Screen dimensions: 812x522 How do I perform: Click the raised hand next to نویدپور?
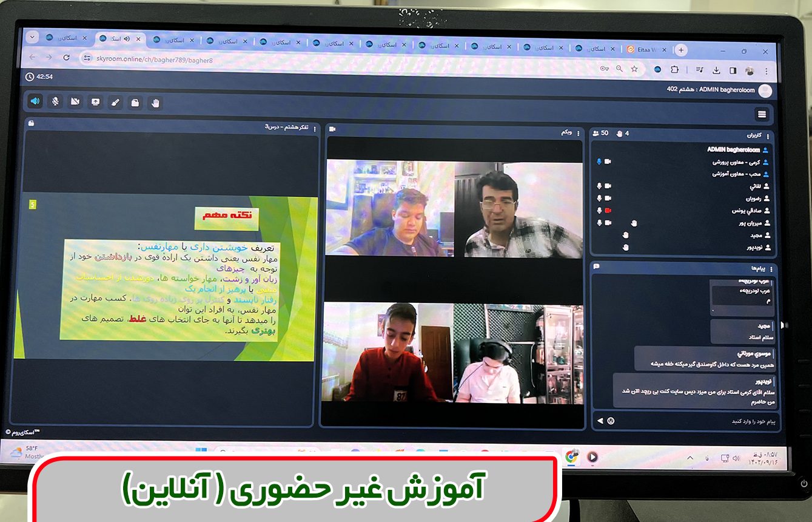625,247
